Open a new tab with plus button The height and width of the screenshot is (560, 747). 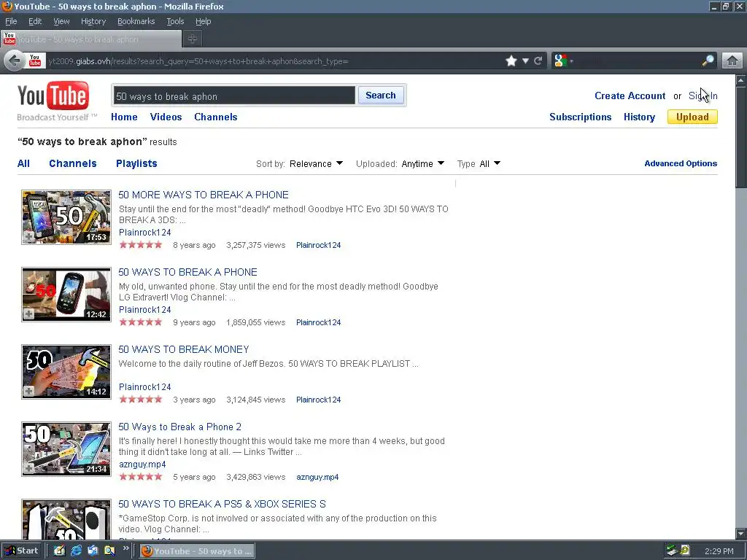tap(193, 39)
